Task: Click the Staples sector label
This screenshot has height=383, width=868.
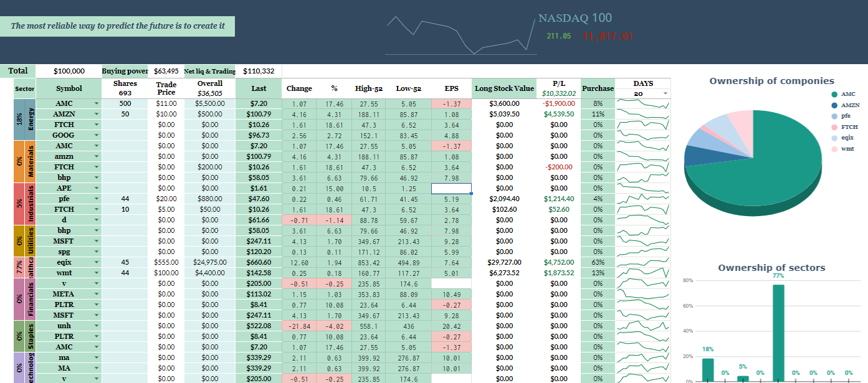Action: (31, 336)
